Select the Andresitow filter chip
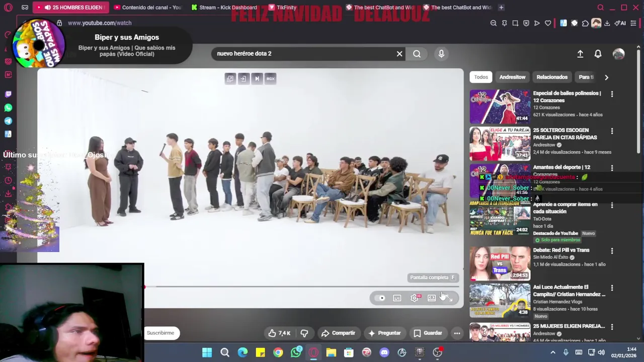Screen dimensions: 644x362 pos(512,77)
